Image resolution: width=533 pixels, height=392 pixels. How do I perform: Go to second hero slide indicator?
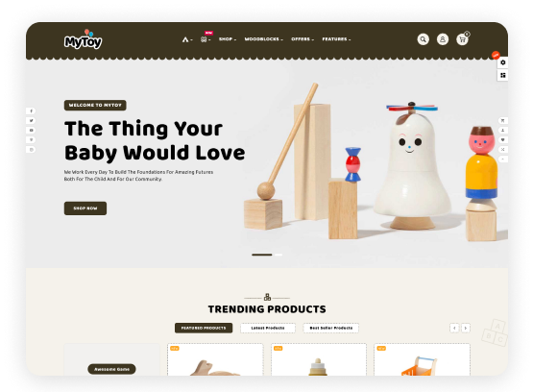click(279, 255)
